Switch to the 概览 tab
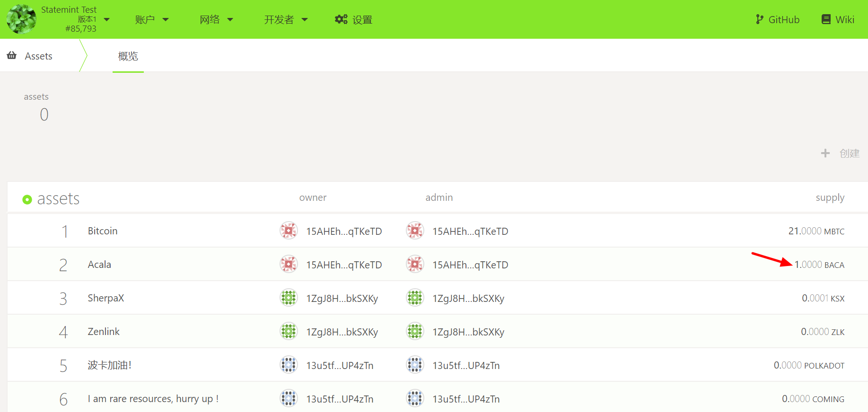Screen dimensions: 868x412 128,56
